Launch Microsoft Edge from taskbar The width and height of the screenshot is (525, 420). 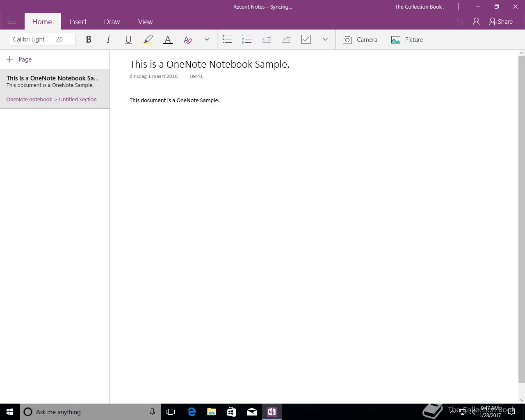pos(192,412)
